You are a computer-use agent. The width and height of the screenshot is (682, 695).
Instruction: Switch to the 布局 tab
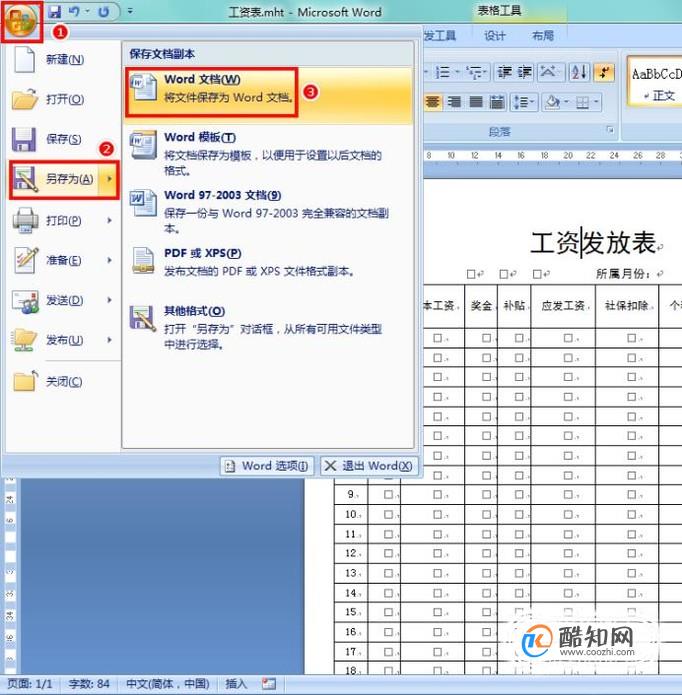click(543, 35)
